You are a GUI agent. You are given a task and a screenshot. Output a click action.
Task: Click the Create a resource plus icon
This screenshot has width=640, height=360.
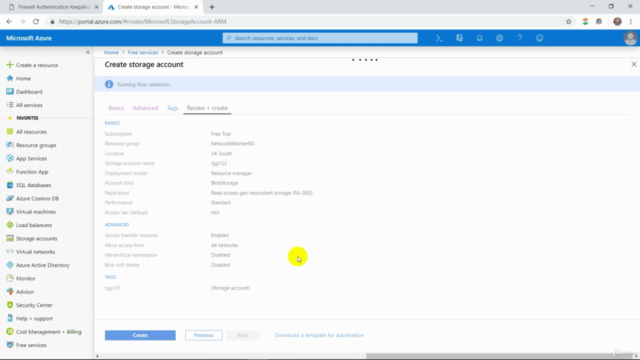click(x=10, y=65)
